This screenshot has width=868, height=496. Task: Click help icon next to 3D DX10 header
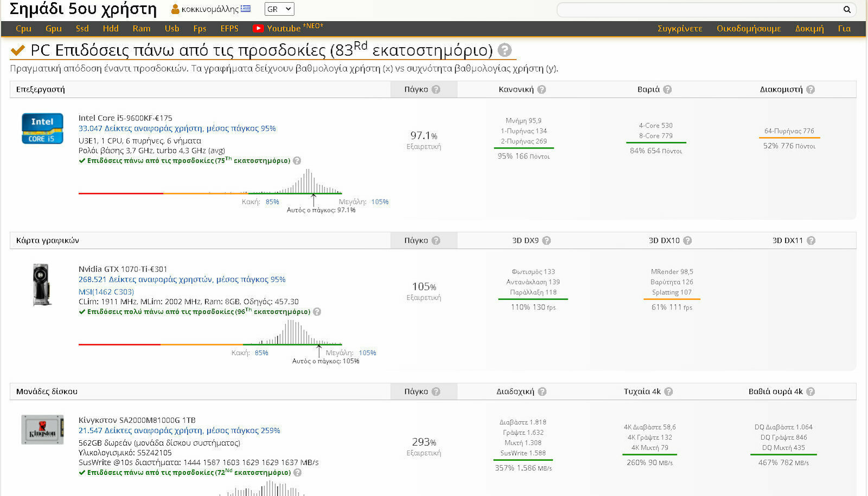pos(687,240)
